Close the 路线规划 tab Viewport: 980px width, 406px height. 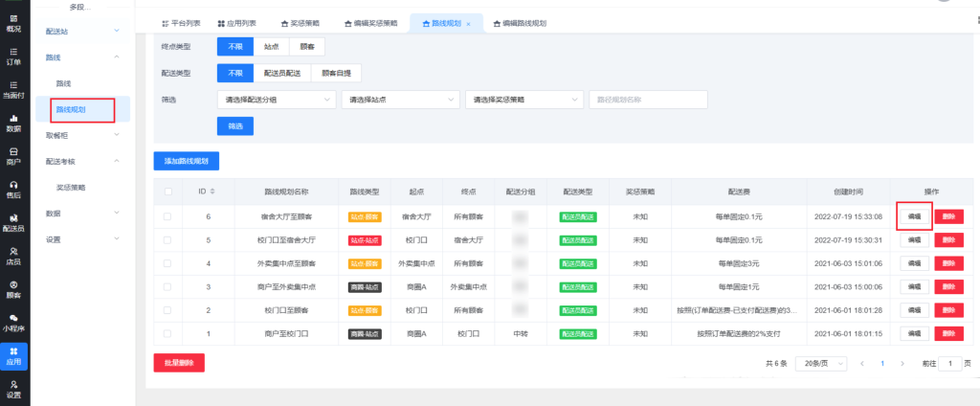[x=468, y=23]
